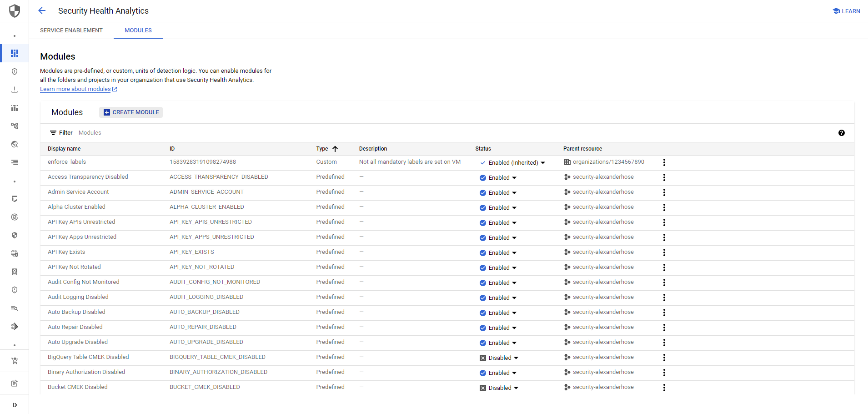Select the highlighted dashboard icon in the sidebar

14,53
